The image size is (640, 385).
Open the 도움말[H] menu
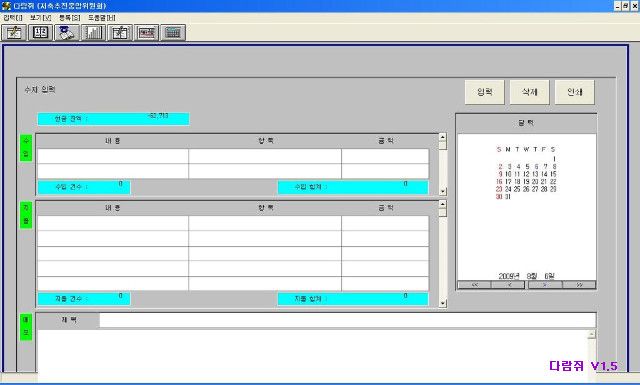click(102, 18)
